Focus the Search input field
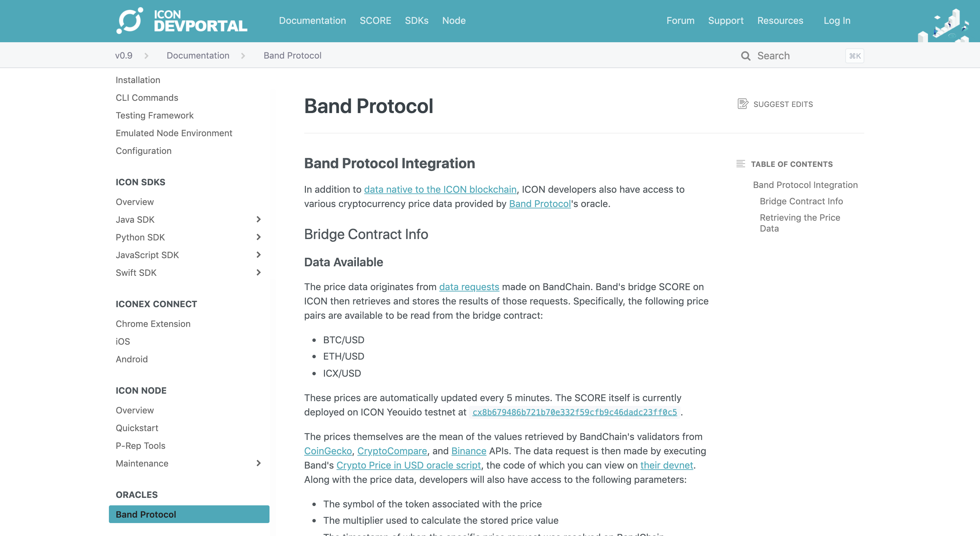 [802, 56]
